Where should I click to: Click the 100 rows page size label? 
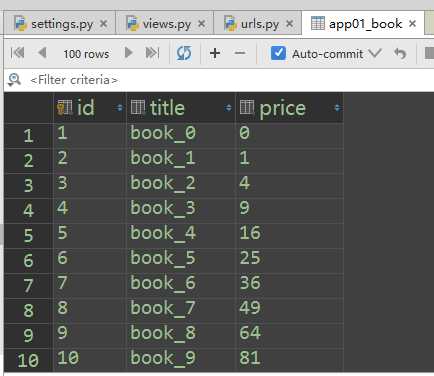point(86,54)
